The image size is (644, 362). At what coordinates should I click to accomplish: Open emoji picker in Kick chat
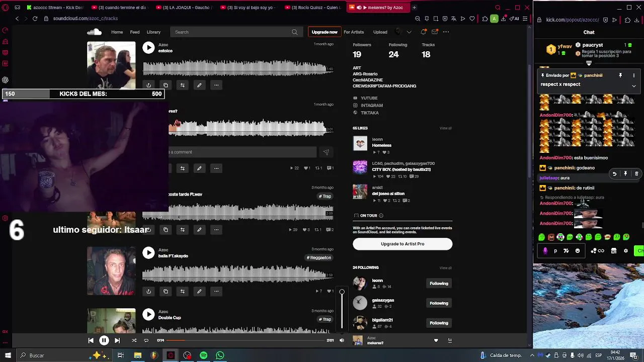coord(578,251)
